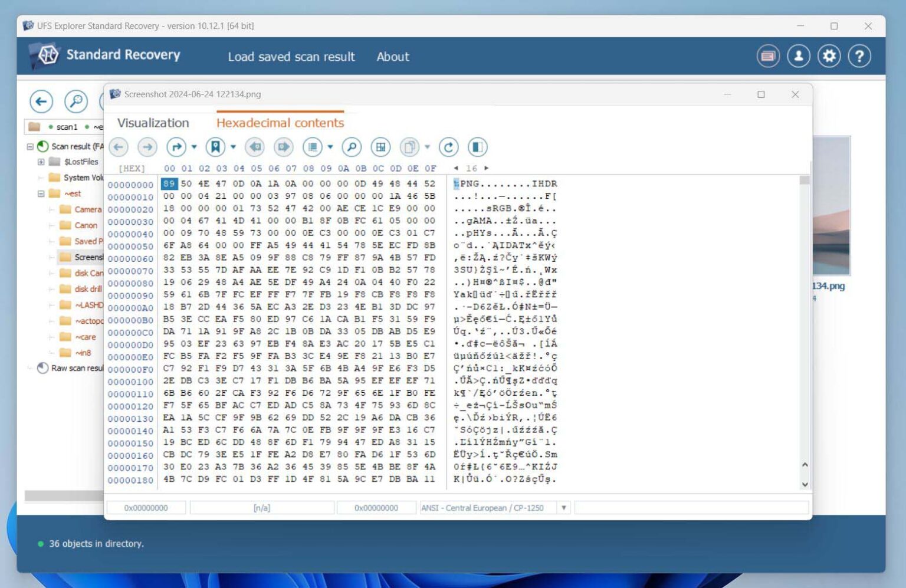This screenshot has width=906, height=588.
Task: Click the refresh icon in hex toolbar
Action: [x=448, y=147]
